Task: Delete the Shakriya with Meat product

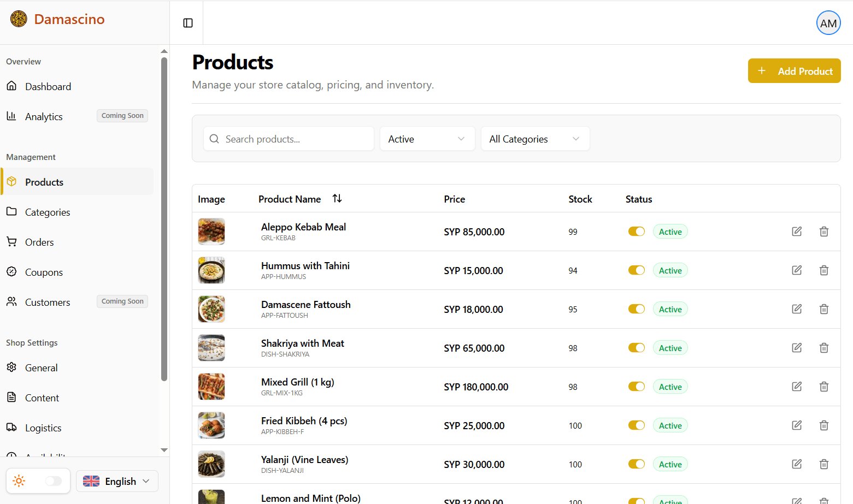Action: (824, 348)
